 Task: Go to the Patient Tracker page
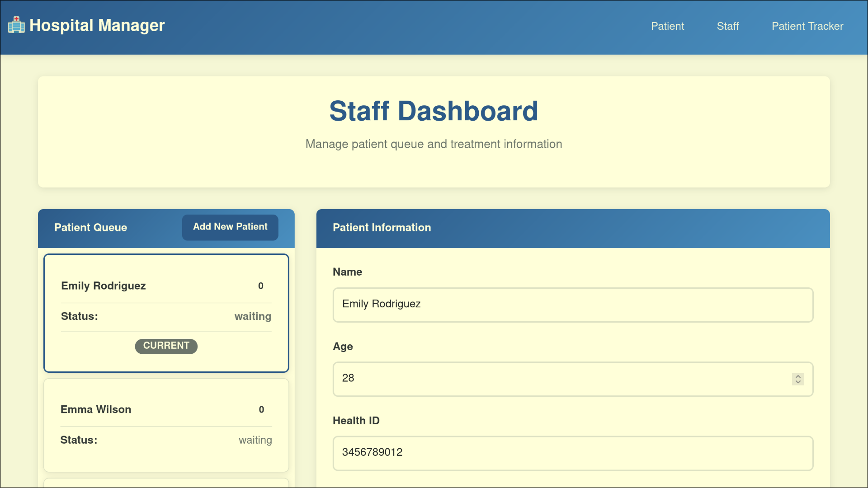pos(807,26)
